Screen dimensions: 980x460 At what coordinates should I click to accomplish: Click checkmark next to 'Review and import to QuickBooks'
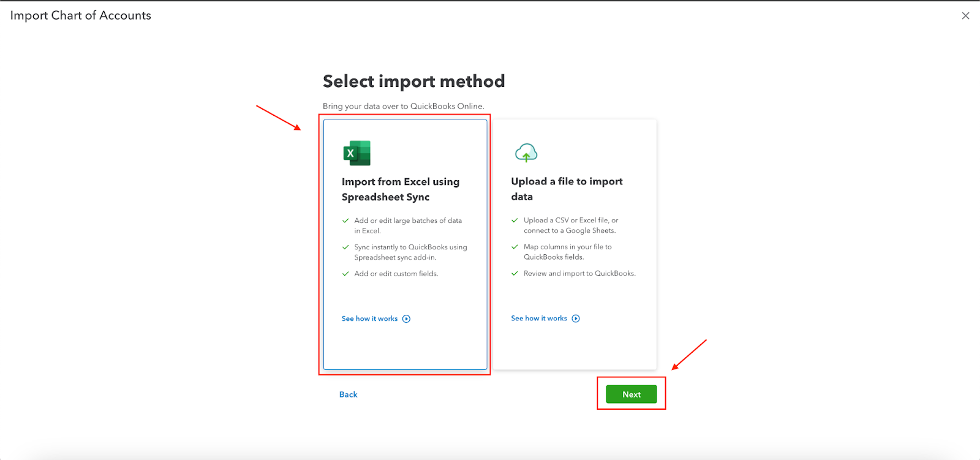[514, 273]
